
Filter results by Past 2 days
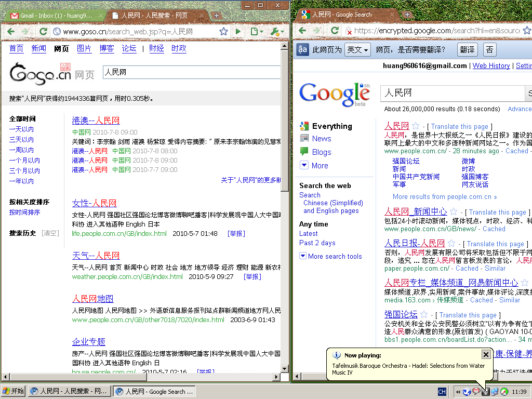point(317,243)
